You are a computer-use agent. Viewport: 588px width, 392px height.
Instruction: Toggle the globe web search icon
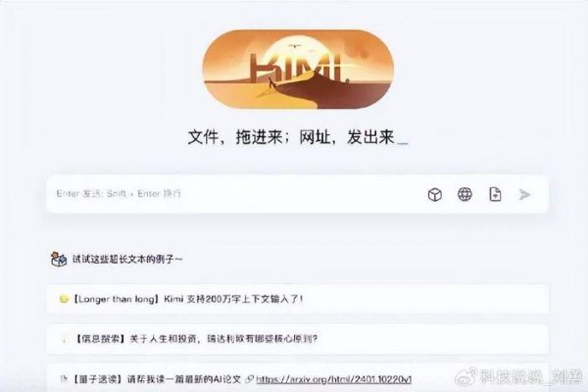[x=465, y=194]
